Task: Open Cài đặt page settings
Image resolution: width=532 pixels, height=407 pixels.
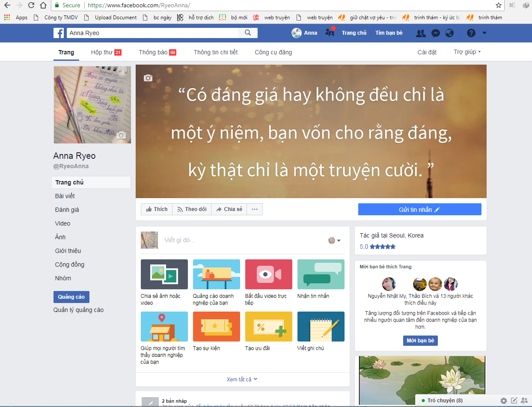Action: point(427,52)
